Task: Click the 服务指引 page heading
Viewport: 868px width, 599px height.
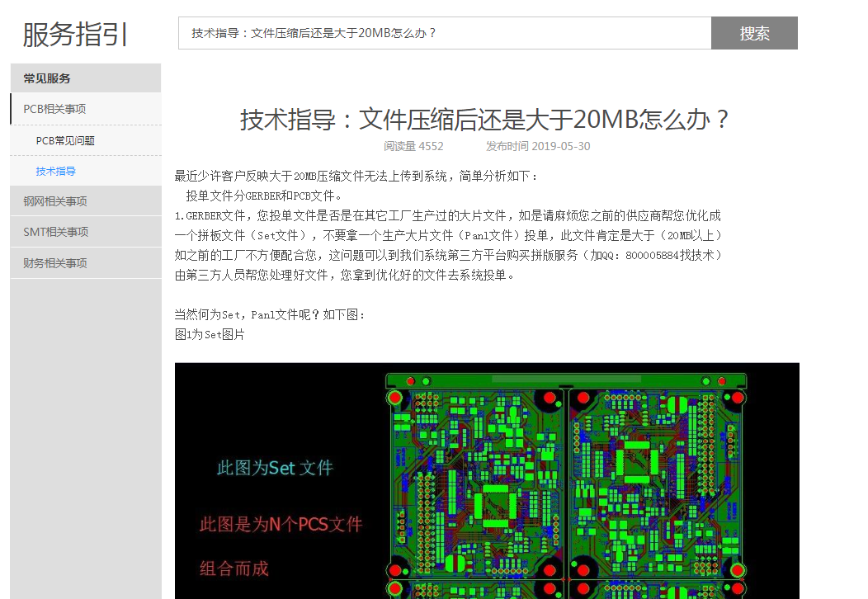Action: [x=75, y=35]
